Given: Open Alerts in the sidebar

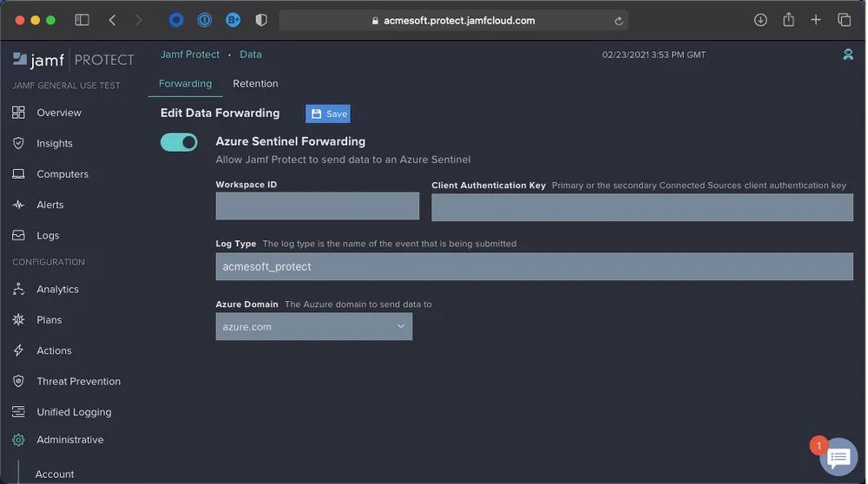Looking at the screenshot, I should tap(49, 205).
